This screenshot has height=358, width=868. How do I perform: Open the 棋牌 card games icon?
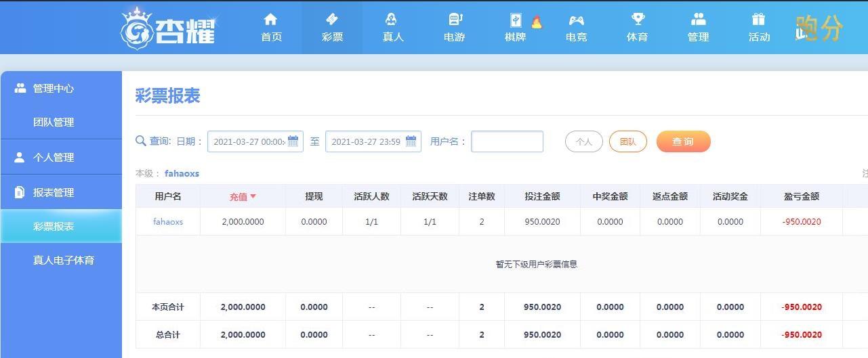(x=516, y=20)
